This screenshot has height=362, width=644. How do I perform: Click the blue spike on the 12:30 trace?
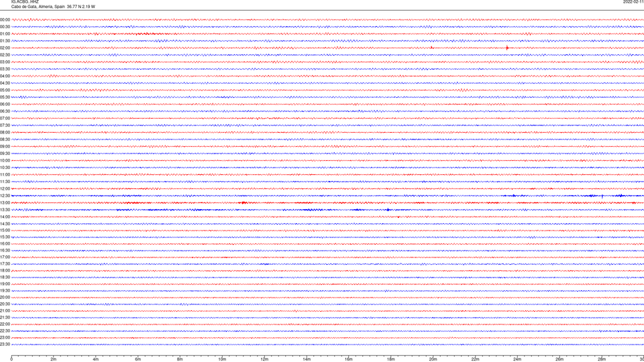click(602, 196)
